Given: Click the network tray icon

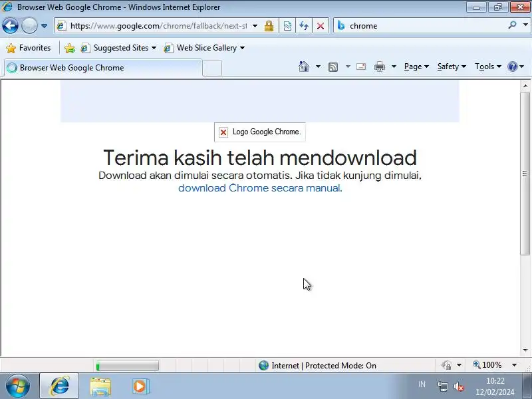Looking at the screenshot, I should pyautogui.click(x=442, y=386).
